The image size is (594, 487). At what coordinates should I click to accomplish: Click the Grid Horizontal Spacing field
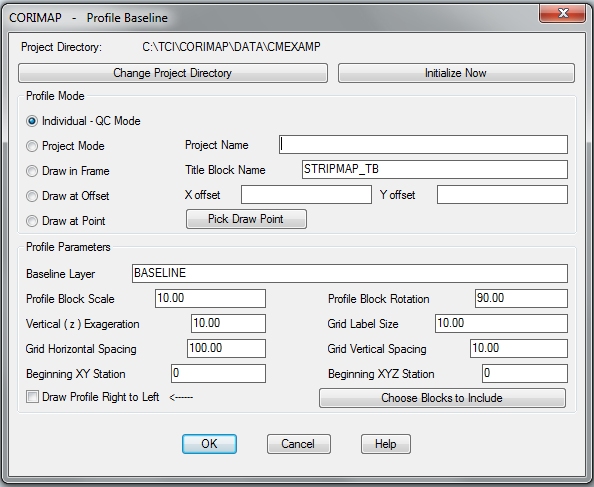226,348
